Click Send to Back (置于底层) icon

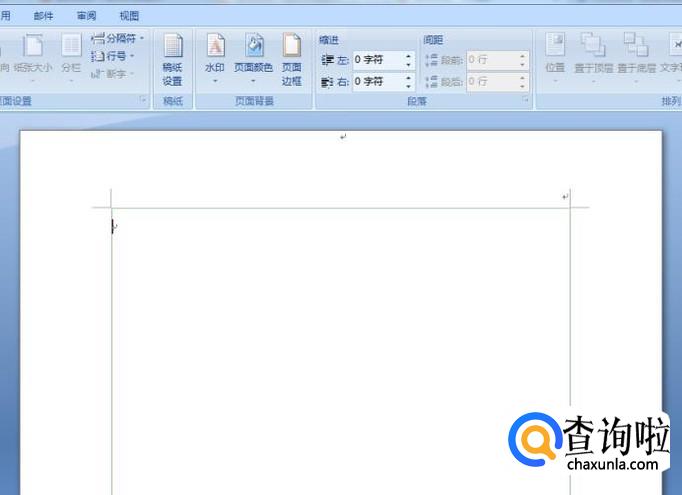point(636,57)
